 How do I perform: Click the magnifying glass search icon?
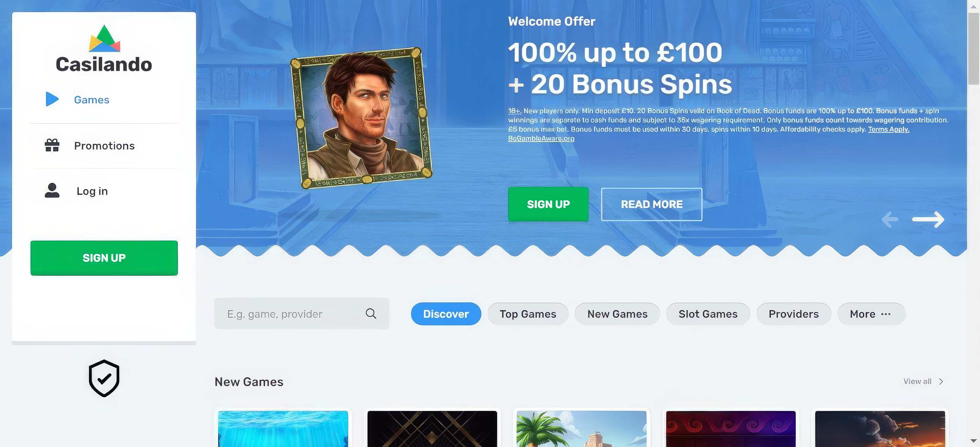(x=371, y=313)
